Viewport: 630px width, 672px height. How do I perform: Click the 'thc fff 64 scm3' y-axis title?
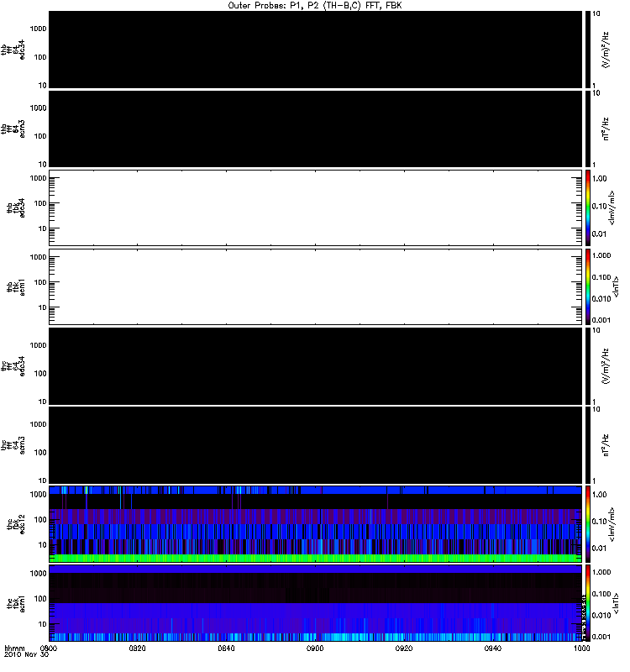click(x=13, y=445)
